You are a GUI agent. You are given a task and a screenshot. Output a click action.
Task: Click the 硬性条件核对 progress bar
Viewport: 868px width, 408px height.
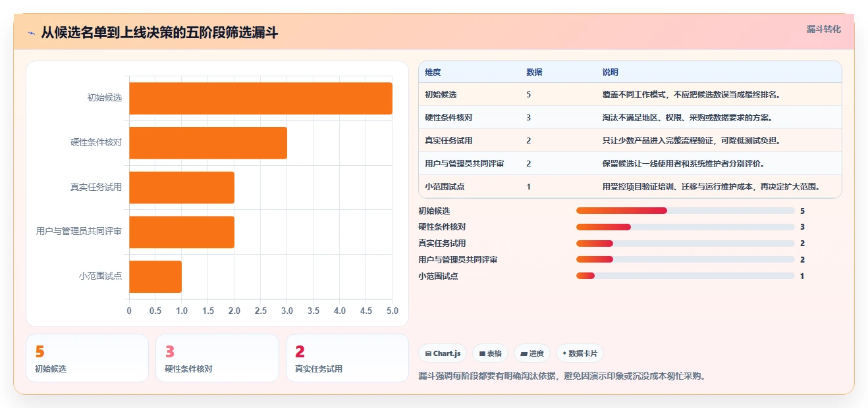(x=685, y=227)
